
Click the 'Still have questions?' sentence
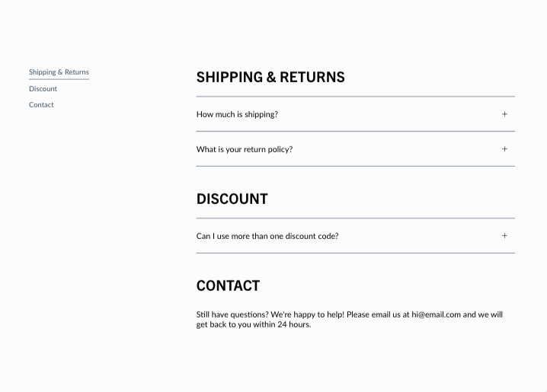(x=232, y=314)
